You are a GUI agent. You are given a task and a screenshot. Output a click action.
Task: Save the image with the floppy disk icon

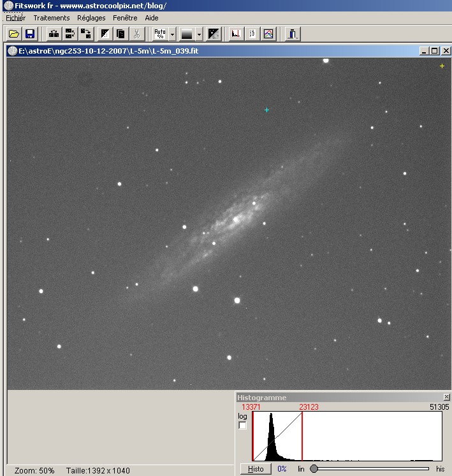coord(29,34)
